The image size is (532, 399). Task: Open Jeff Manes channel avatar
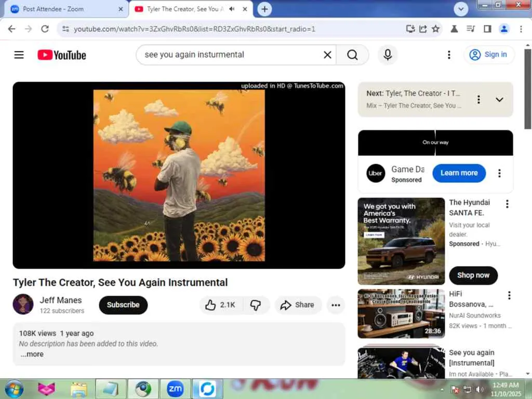pos(23,304)
